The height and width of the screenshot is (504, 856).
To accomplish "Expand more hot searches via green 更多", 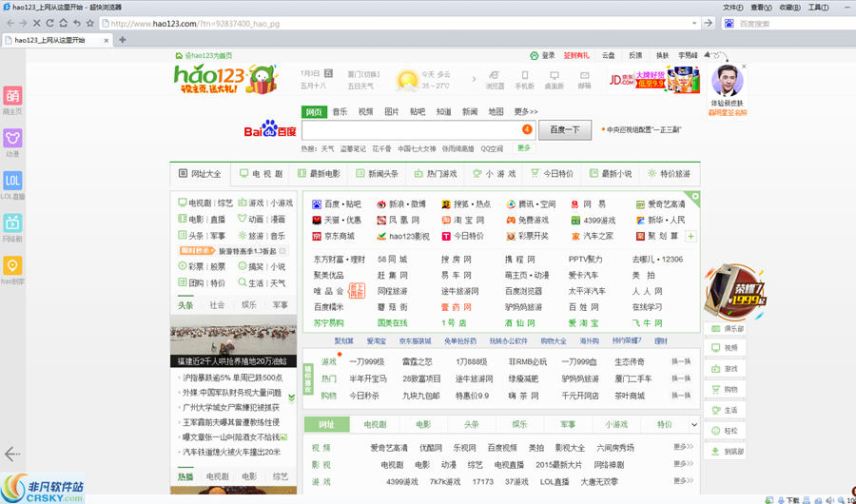I will (x=524, y=148).
